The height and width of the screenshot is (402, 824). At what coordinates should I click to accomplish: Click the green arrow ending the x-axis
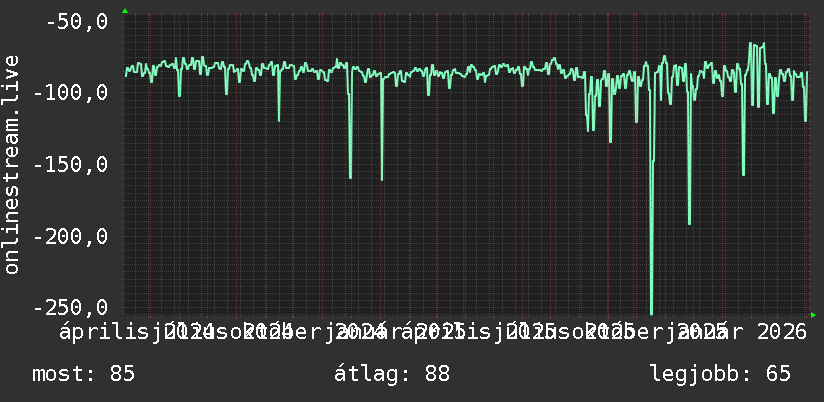(x=813, y=315)
